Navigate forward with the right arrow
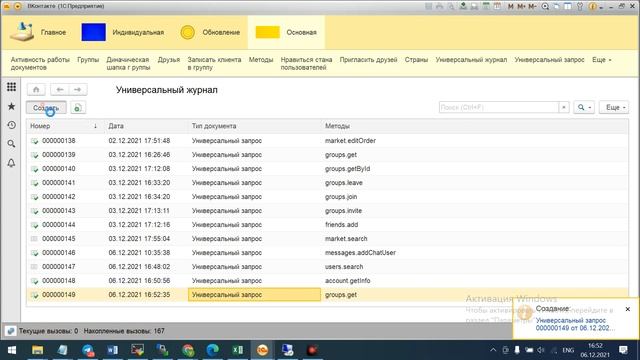The image size is (640, 360). 78,89
